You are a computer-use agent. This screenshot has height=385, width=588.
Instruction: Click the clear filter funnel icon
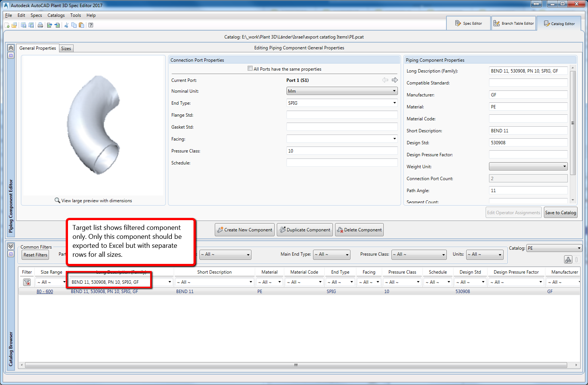click(x=27, y=282)
